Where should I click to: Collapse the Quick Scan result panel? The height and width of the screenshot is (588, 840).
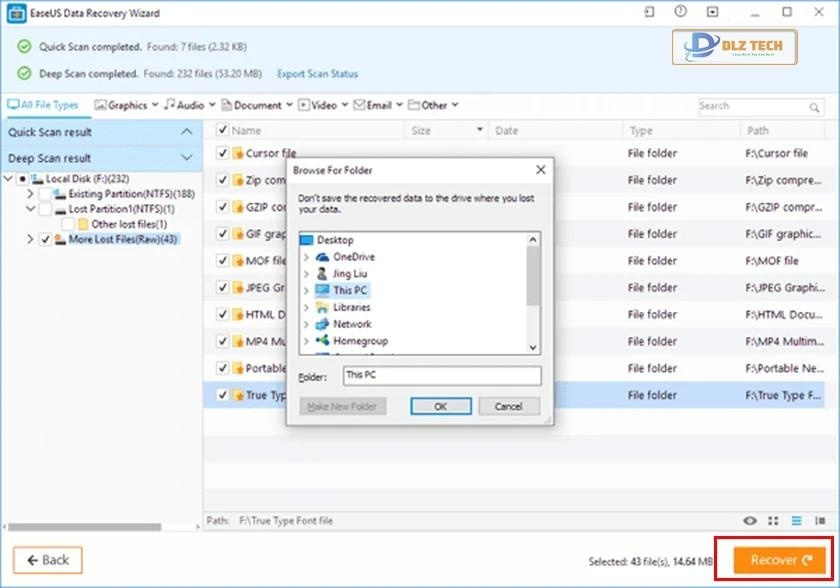186,131
